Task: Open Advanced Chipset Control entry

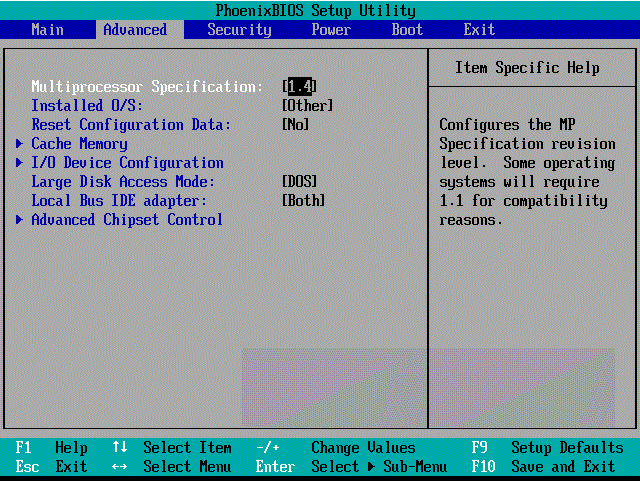Action: tap(127, 220)
